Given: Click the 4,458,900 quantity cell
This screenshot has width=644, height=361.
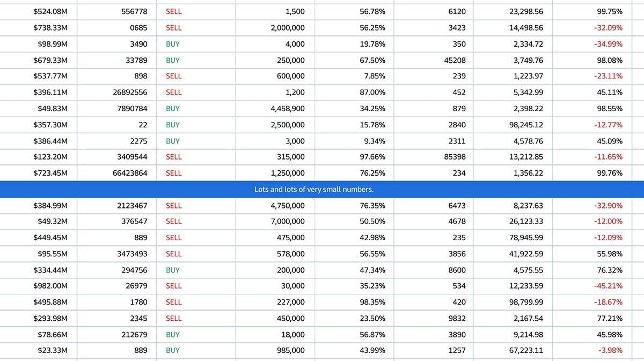Looking at the screenshot, I should click(287, 109).
